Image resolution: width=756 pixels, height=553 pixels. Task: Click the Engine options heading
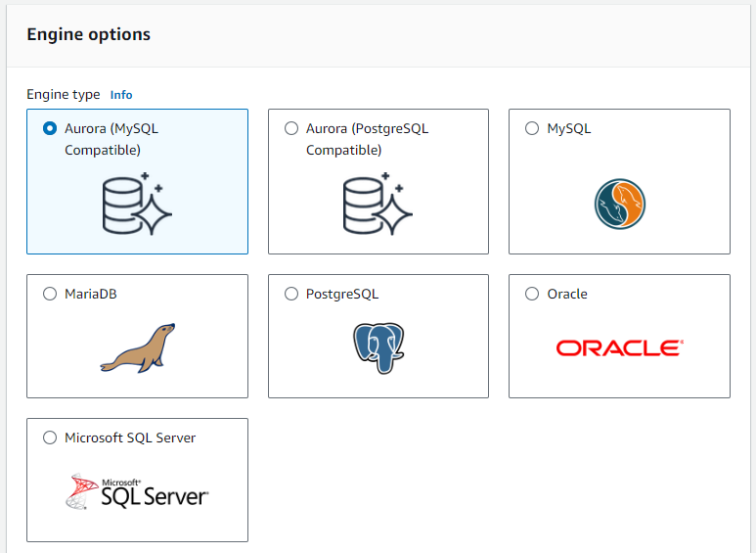(89, 34)
